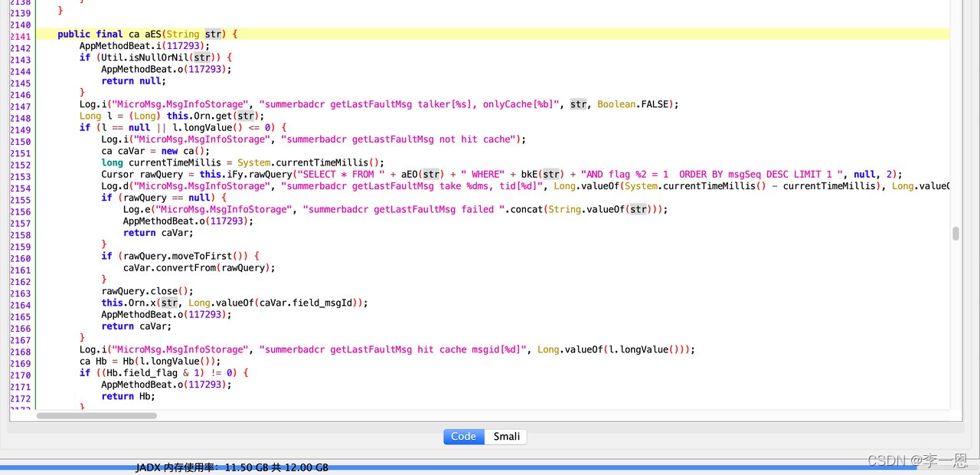The image size is (980, 475).
Task: Click the horizontal scrollbar thumb
Action: coord(96,415)
